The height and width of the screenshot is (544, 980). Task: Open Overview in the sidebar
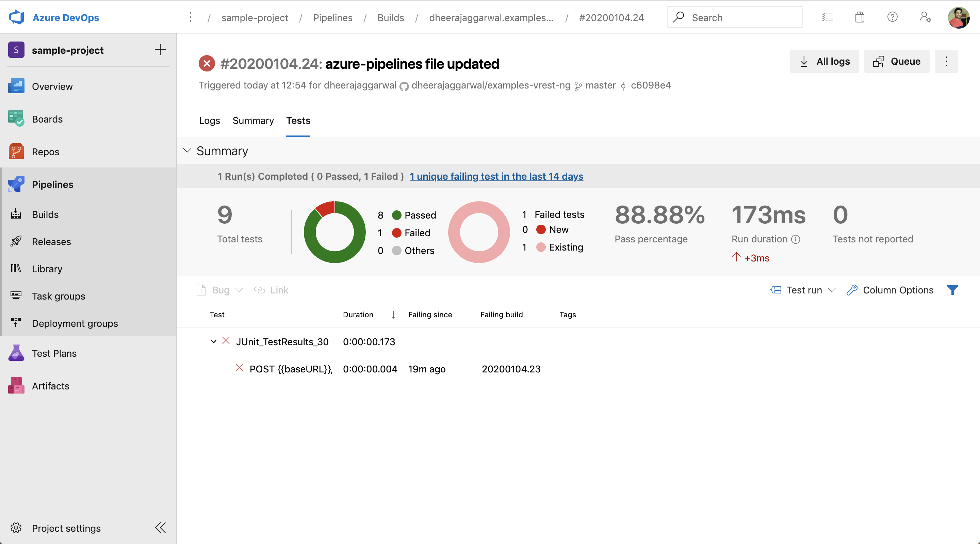coord(88,86)
